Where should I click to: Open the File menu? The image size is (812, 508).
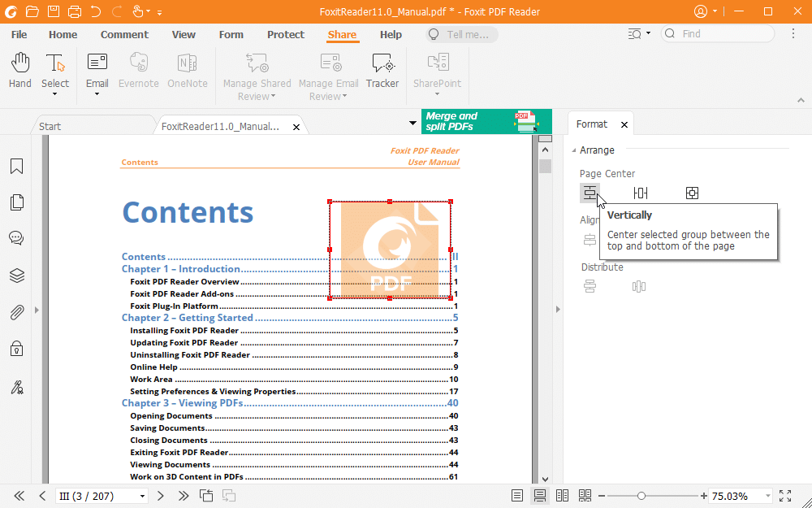click(18, 34)
